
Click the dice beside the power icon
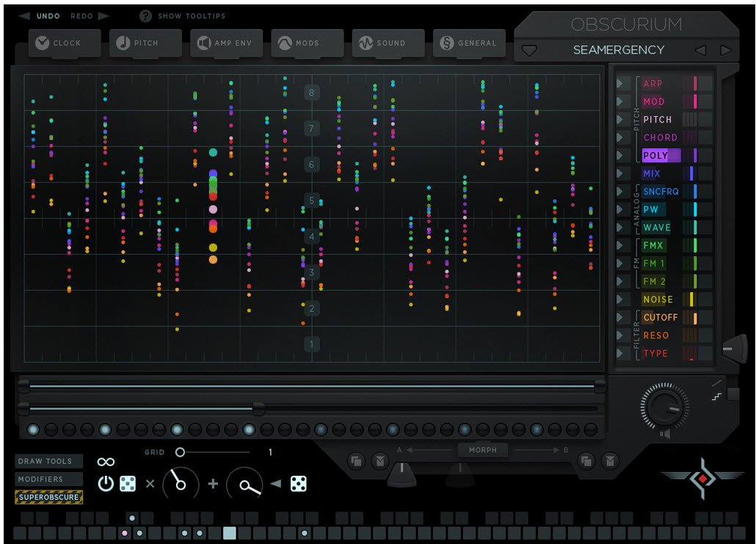point(127,484)
